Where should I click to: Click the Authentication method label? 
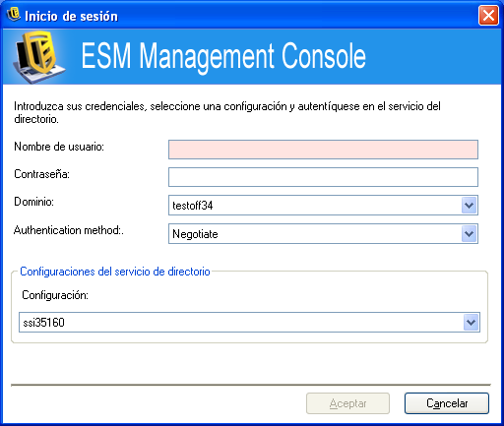click(x=69, y=230)
